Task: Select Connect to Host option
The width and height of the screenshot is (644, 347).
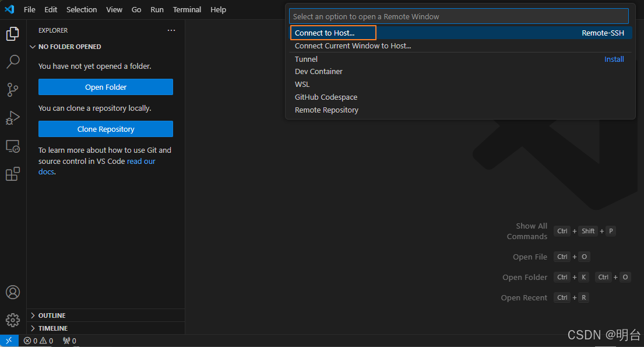Action: pyautogui.click(x=460, y=33)
